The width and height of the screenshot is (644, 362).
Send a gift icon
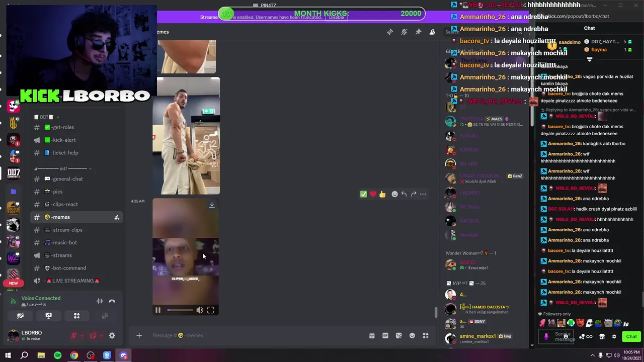point(372,335)
